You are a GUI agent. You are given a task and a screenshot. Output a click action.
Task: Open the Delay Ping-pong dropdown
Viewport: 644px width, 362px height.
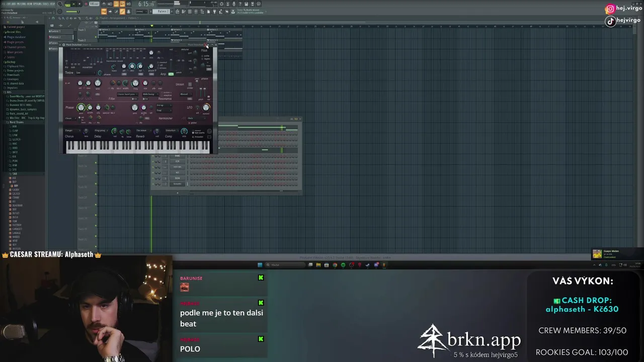pyautogui.click(x=101, y=130)
